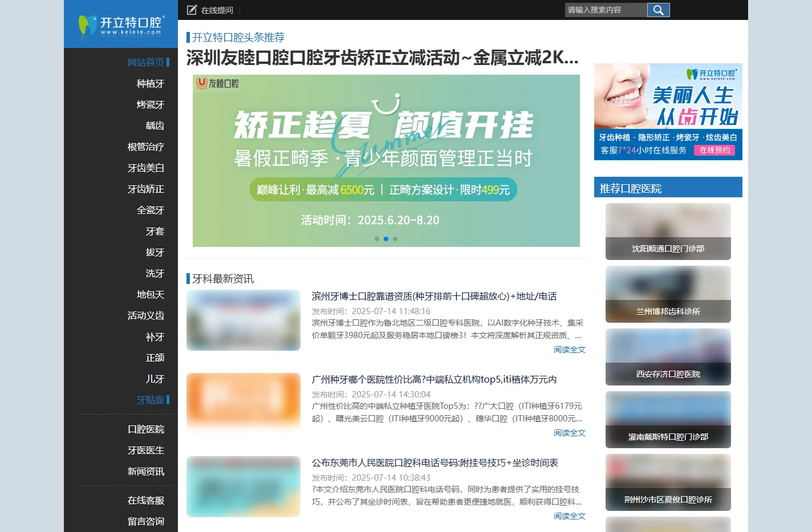Go to 网站首页 in sidebar
812x532 pixels.
click(x=146, y=62)
